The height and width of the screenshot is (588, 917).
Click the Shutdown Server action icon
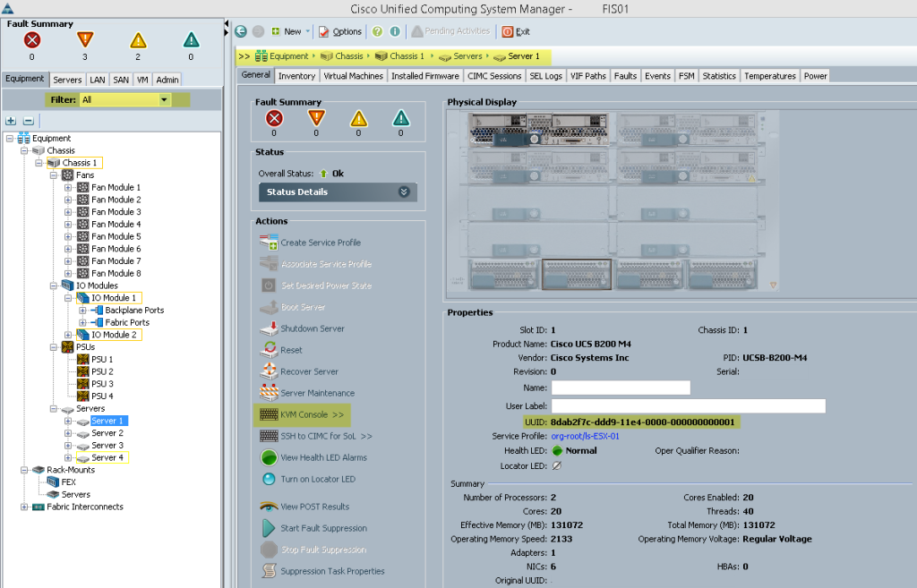coord(269,328)
